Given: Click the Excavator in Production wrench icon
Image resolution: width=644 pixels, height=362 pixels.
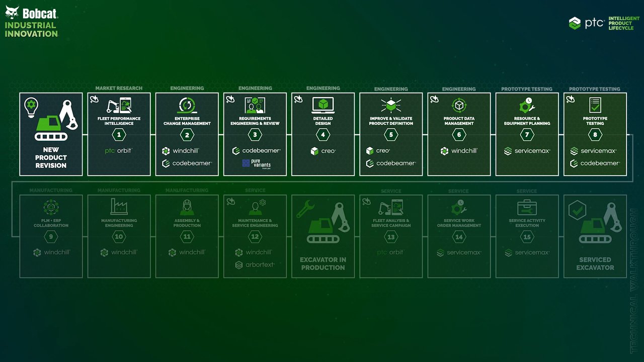Looking at the screenshot, I should coord(305,208).
